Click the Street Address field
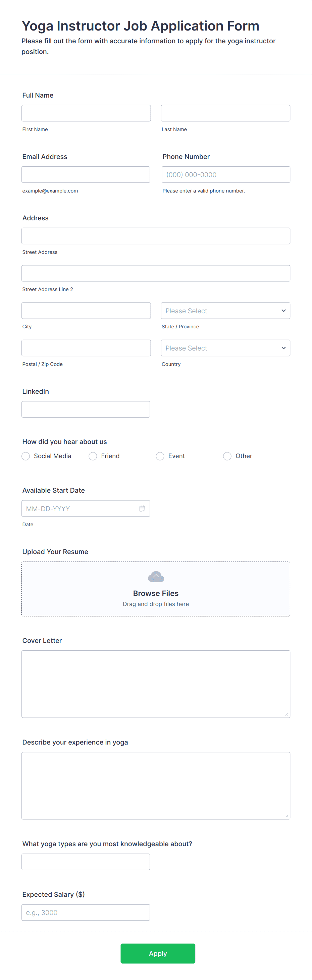 tap(156, 235)
